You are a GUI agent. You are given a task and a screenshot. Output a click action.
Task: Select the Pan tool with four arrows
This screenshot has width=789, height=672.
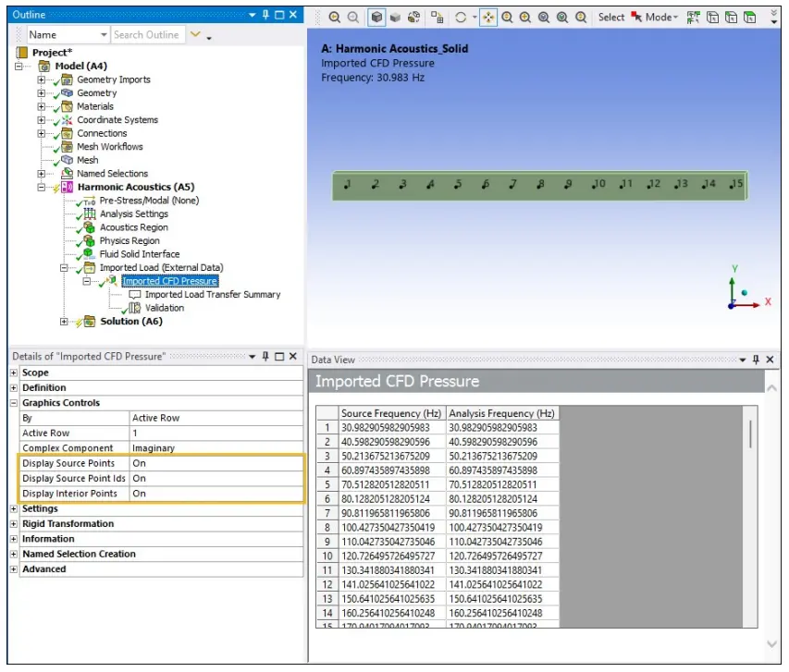coord(488,18)
